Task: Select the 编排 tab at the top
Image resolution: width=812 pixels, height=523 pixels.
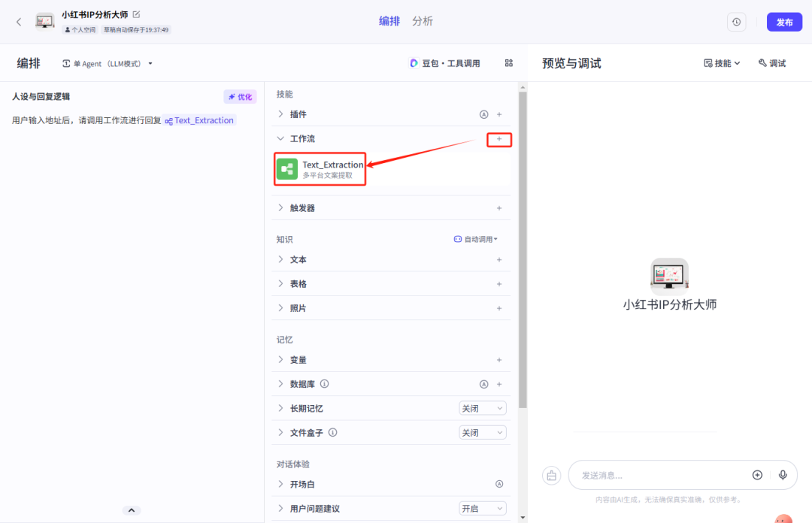Action: 389,21
